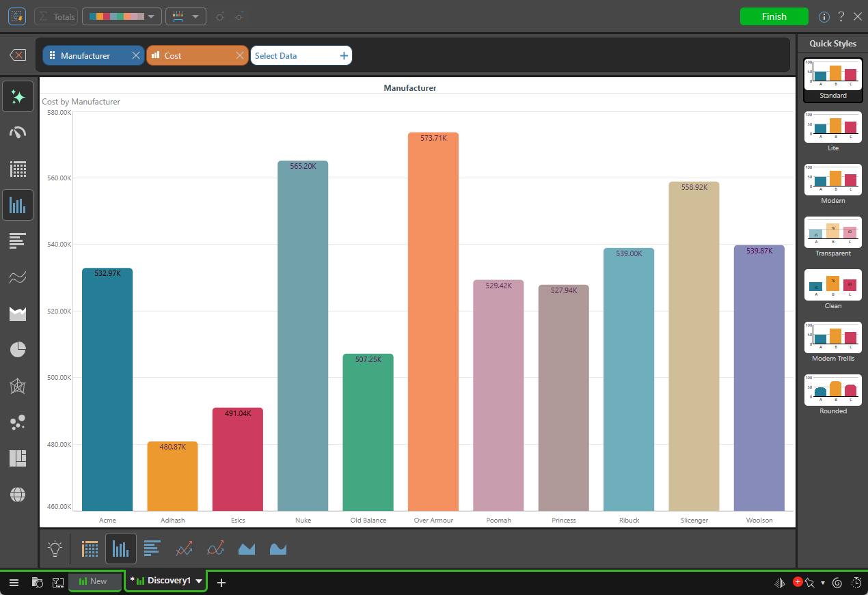
Task: Choose line chart in bottom strip
Action: [184, 549]
